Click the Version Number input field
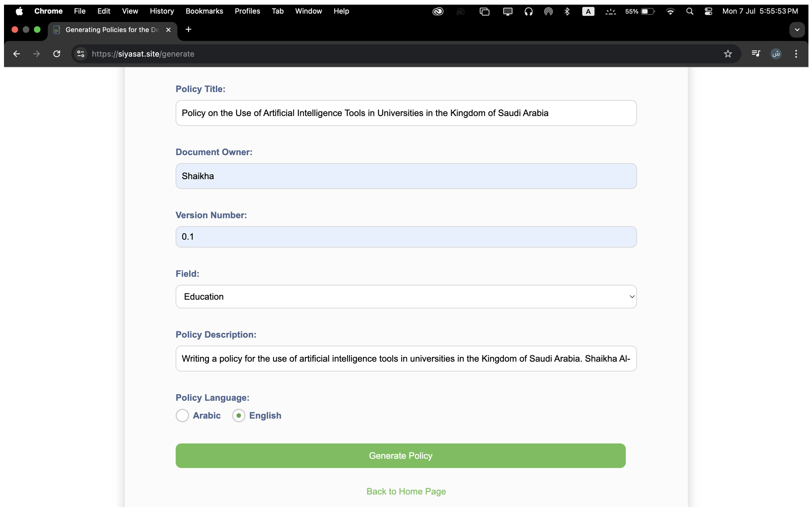This screenshot has width=812, height=512. pos(406,237)
